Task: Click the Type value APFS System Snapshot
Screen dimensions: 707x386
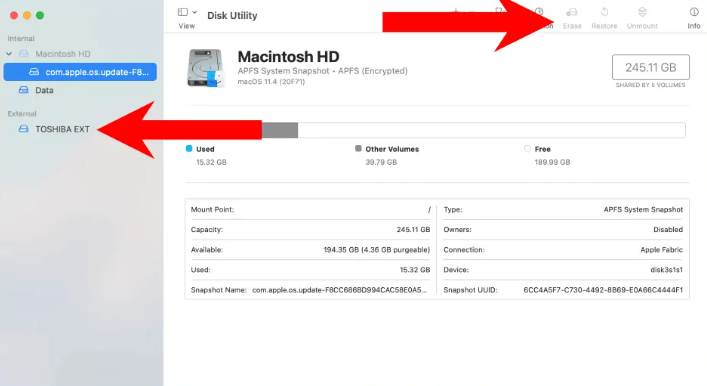Action: pos(643,209)
